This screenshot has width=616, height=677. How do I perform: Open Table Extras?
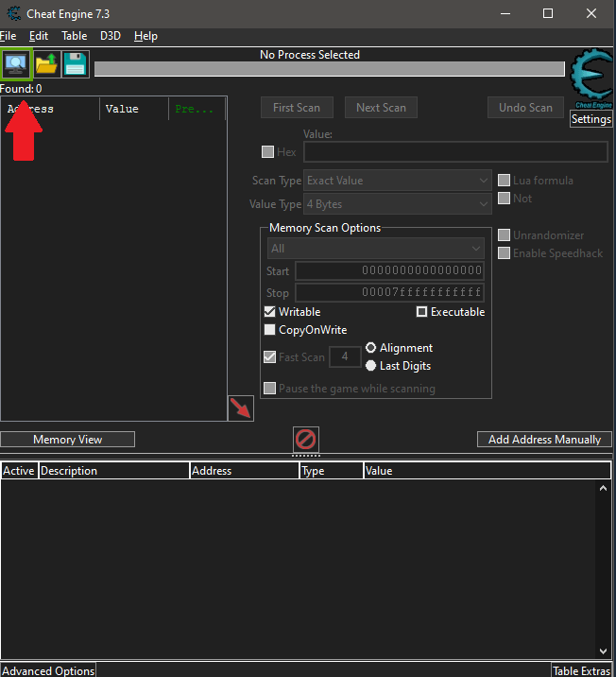(582, 670)
